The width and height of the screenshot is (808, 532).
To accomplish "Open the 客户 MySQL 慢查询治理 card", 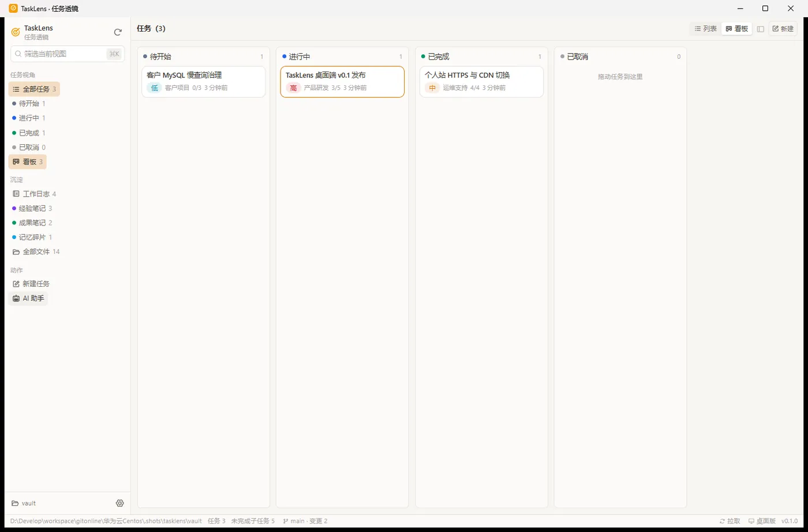I will point(204,82).
